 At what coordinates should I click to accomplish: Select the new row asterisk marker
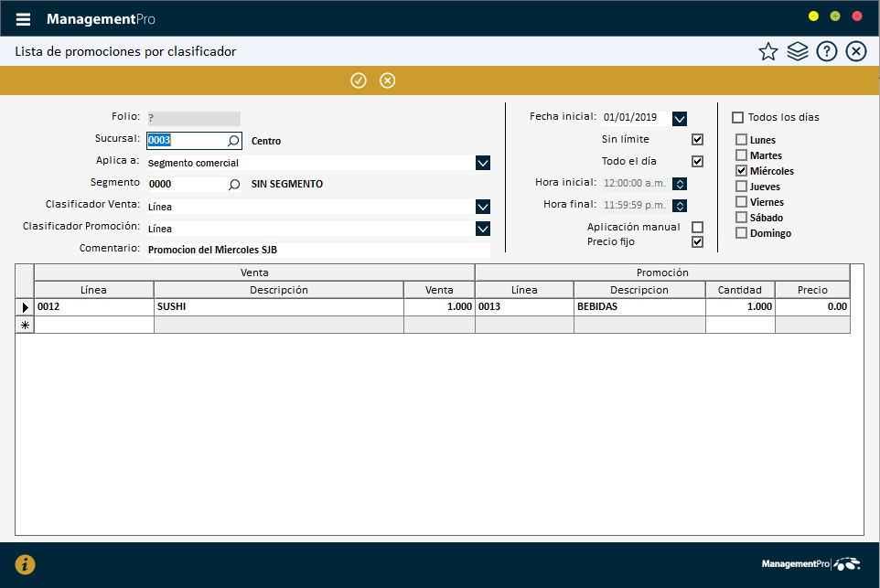click(x=25, y=325)
